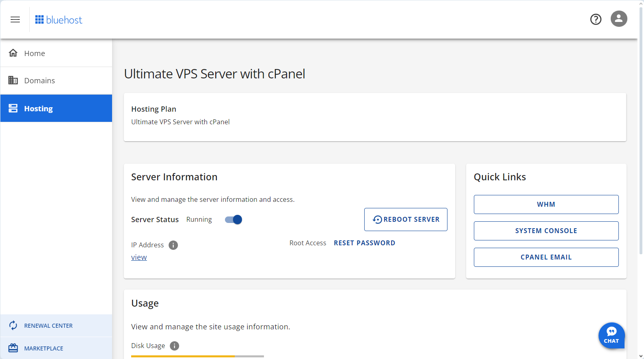Click the view IP address link
The height and width of the screenshot is (359, 644).
pos(139,257)
